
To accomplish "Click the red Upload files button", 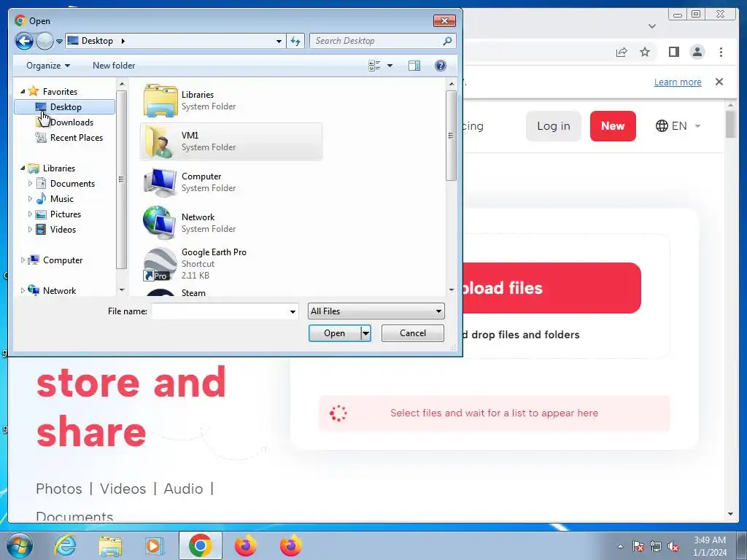I will pyautogui.click(x=551, y=288).
